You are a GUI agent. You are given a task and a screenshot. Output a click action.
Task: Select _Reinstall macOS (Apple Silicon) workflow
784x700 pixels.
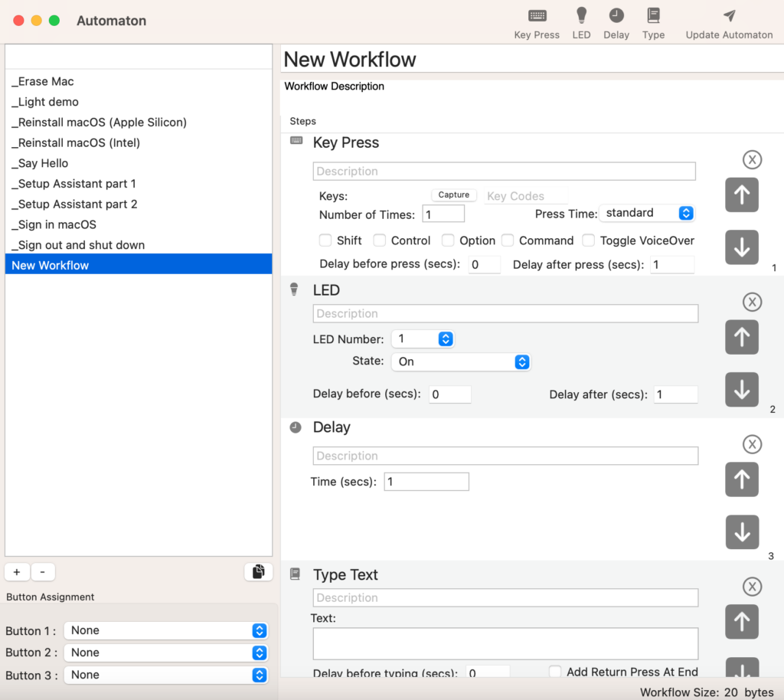139,123
